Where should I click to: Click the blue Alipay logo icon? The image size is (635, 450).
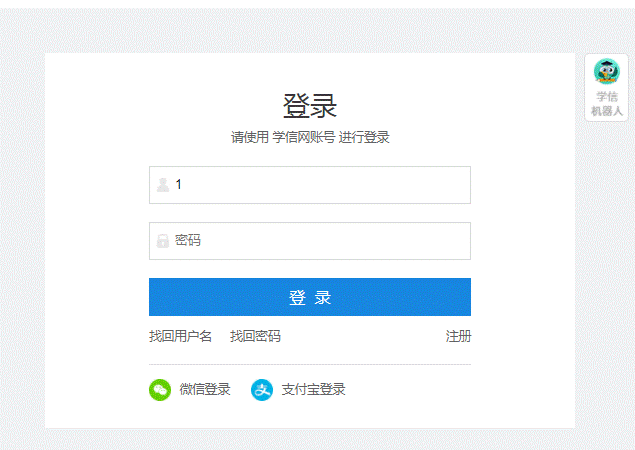coord(262,390)
